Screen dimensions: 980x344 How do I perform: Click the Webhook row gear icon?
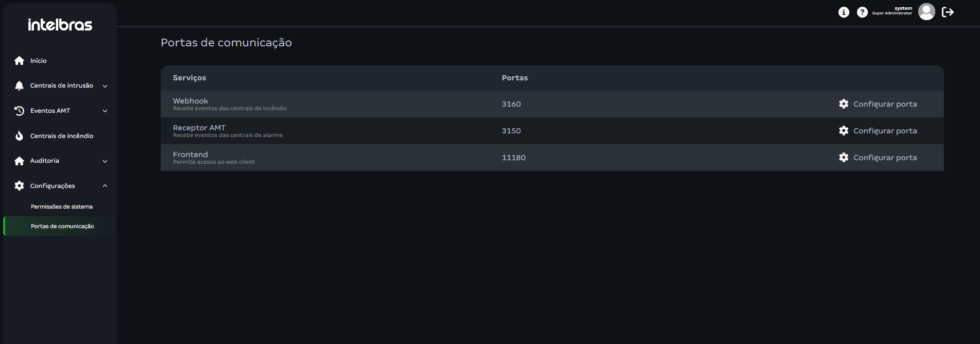point(844,104)
